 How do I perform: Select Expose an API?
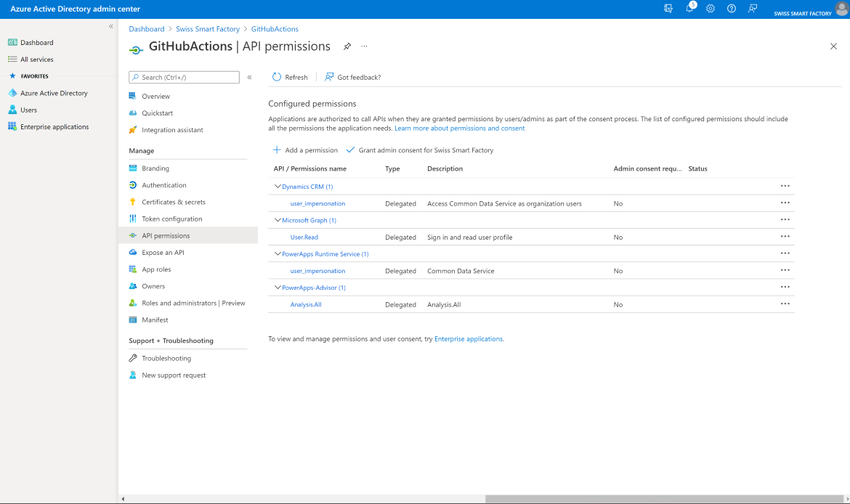(x=163, y=253)
